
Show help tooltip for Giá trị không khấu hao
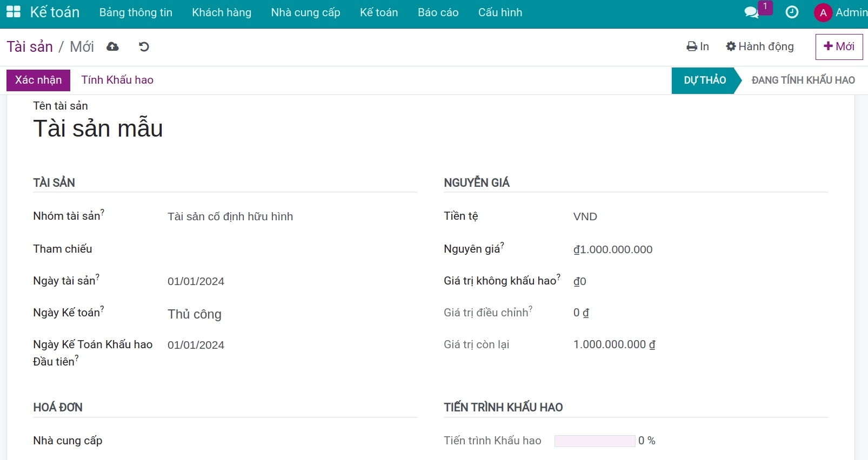558,277
